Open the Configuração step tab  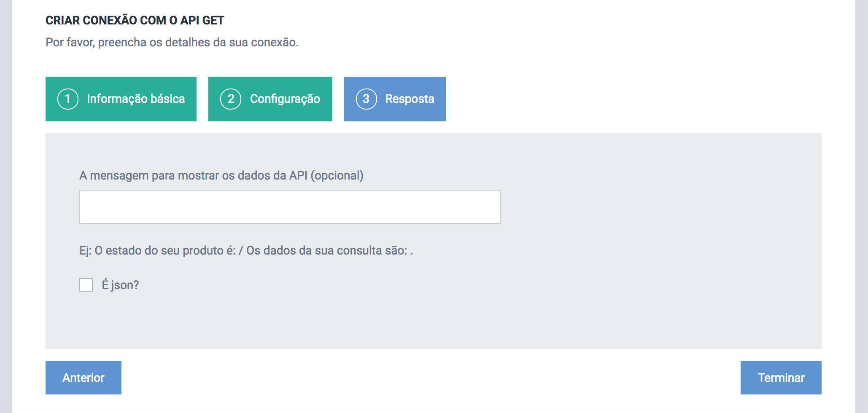click(x=270, y=99)
